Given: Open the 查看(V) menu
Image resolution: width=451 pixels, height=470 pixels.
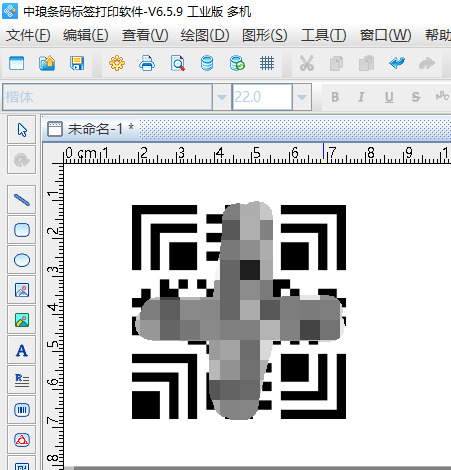Looking at the screenshot, I should pos(145,35).
